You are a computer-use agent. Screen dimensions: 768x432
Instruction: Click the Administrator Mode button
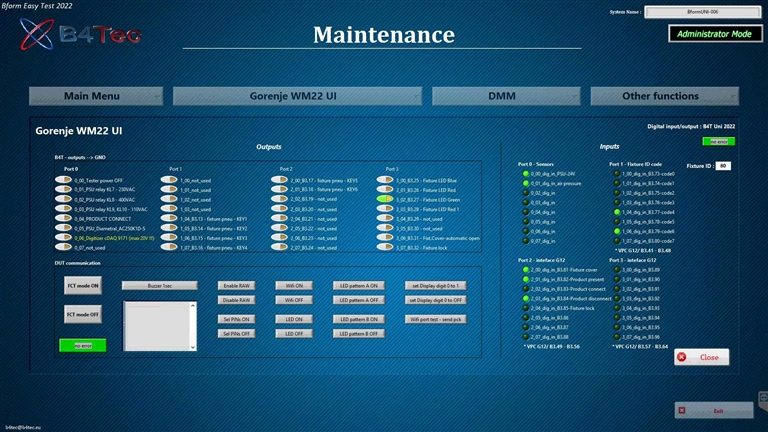pos(715,34)
